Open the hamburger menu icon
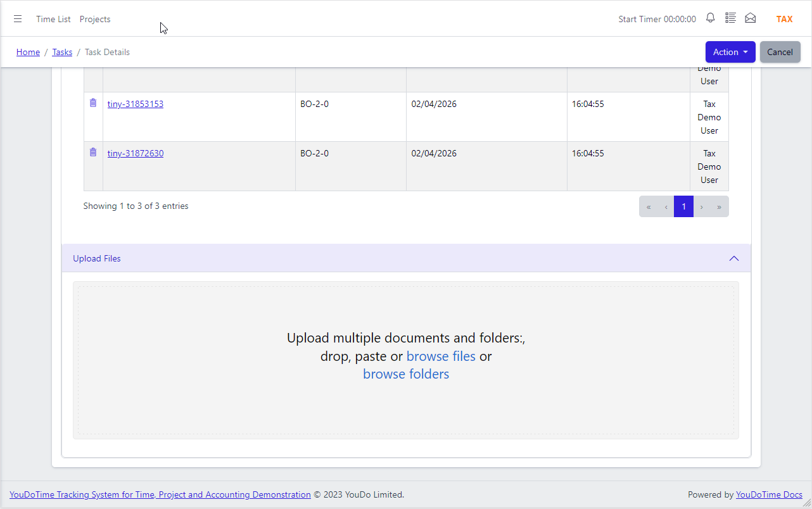This screenshot has width=812, height=509. coord(18,19)
